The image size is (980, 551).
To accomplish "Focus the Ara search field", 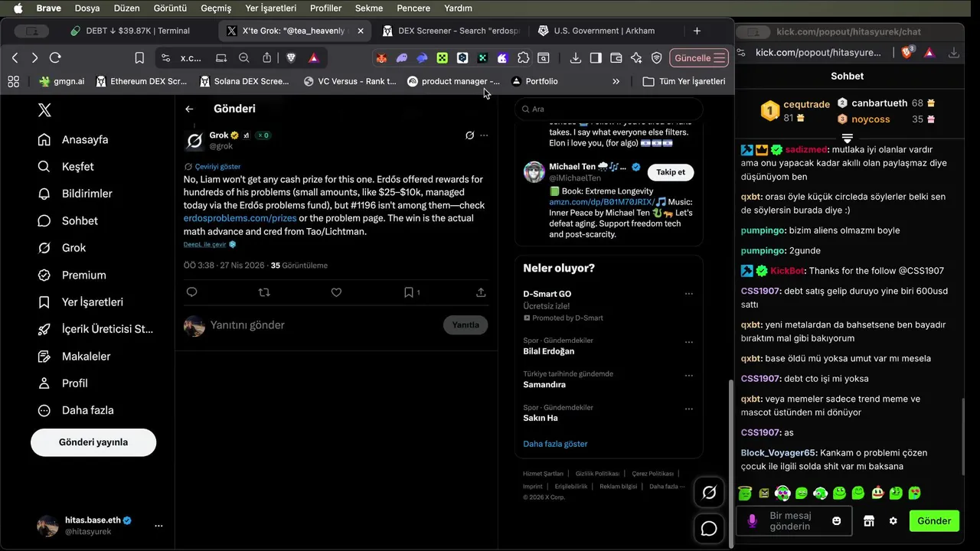I will pyautogui.click(x=609, y=109).
